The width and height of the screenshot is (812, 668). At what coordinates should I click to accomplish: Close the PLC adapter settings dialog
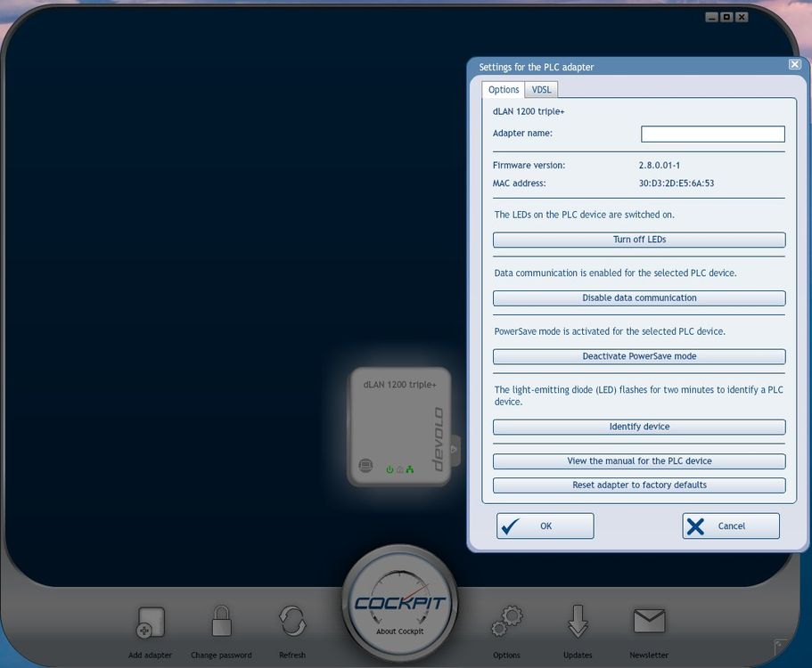[795, 64]
